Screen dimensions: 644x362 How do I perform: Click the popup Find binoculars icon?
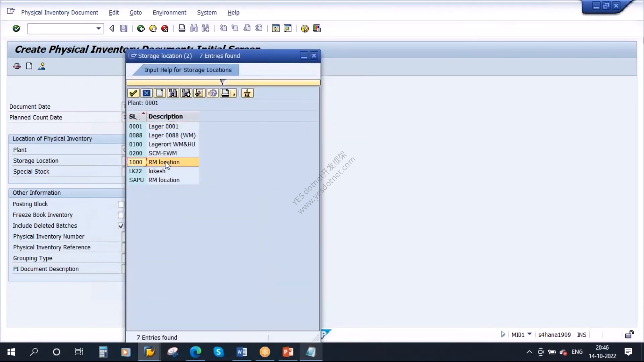point(173,93)
